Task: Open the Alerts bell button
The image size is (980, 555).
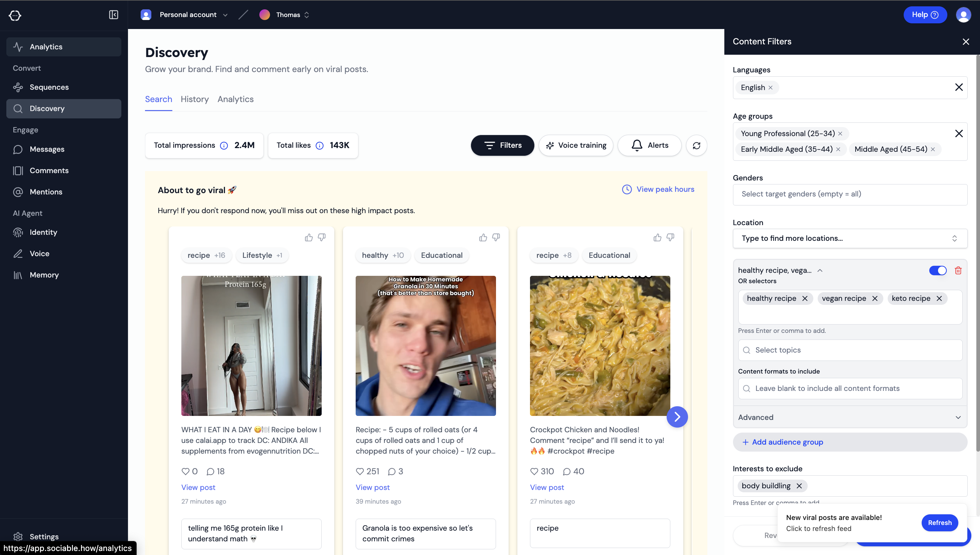Action: [x=649, y=145]
